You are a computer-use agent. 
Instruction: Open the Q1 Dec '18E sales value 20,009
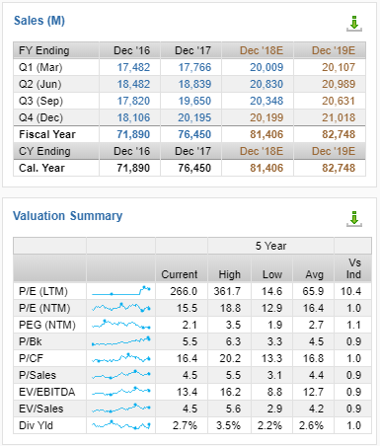(x=267, y=67)
